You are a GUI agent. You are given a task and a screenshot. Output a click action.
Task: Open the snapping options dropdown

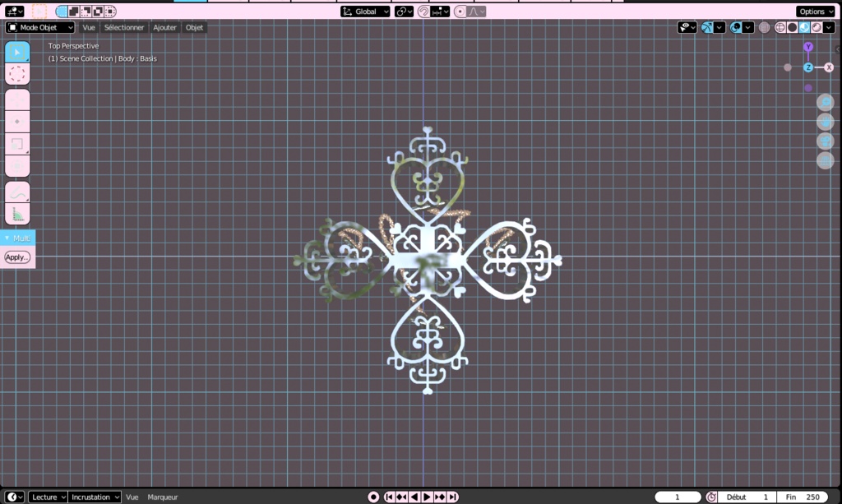point(441,12)
